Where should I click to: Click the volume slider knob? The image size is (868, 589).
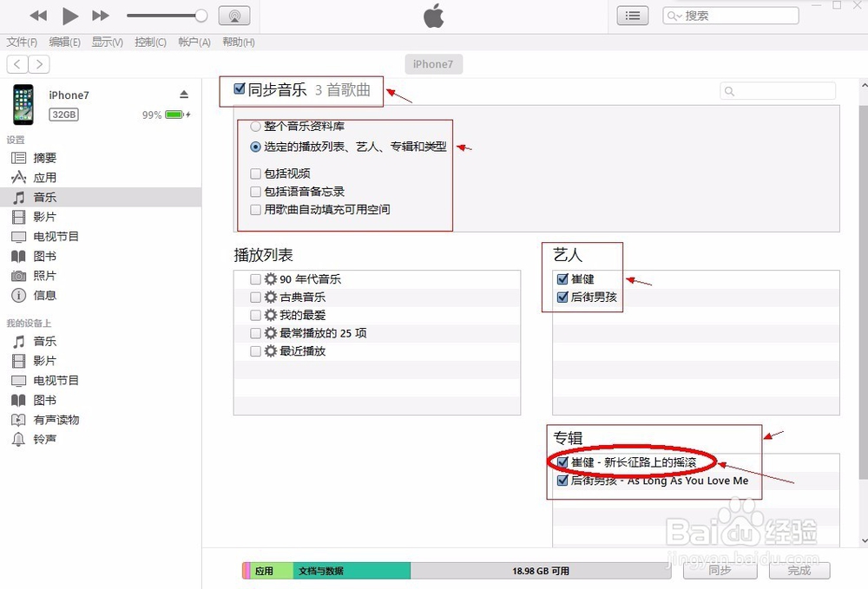tap(201, 16)
